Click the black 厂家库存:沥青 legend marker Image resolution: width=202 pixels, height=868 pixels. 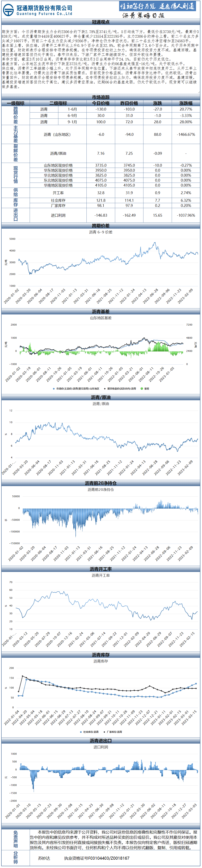pyautogui.click(x=105, y=732)
